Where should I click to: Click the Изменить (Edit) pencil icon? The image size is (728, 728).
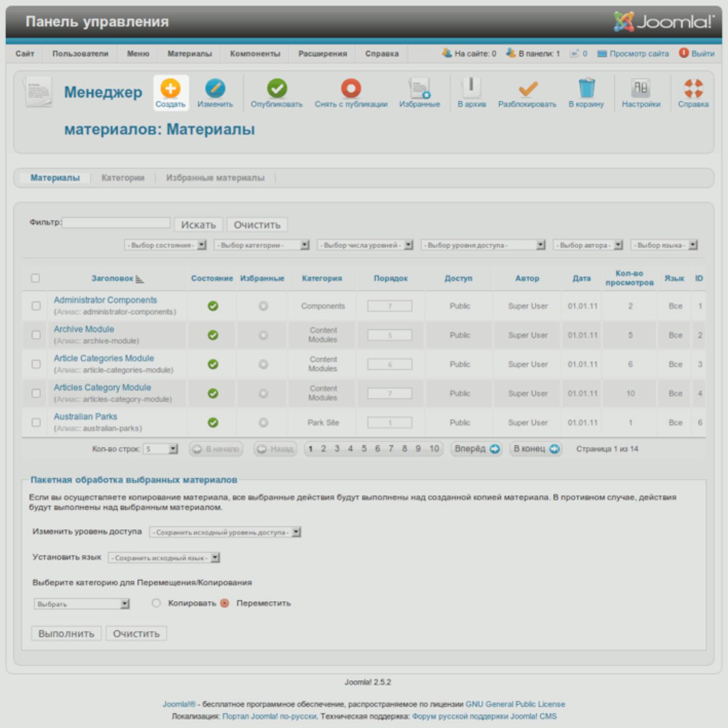coord(215,89)
